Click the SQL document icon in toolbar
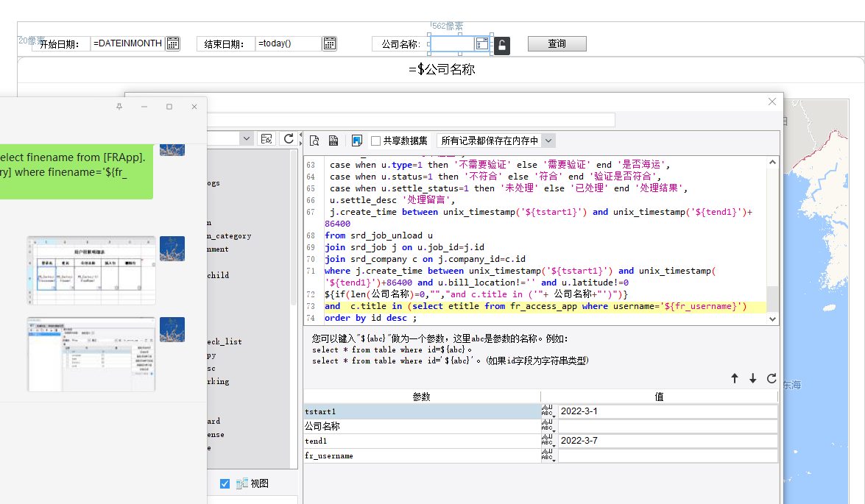Viewport: 865px width, 504px height. (333, 141)
